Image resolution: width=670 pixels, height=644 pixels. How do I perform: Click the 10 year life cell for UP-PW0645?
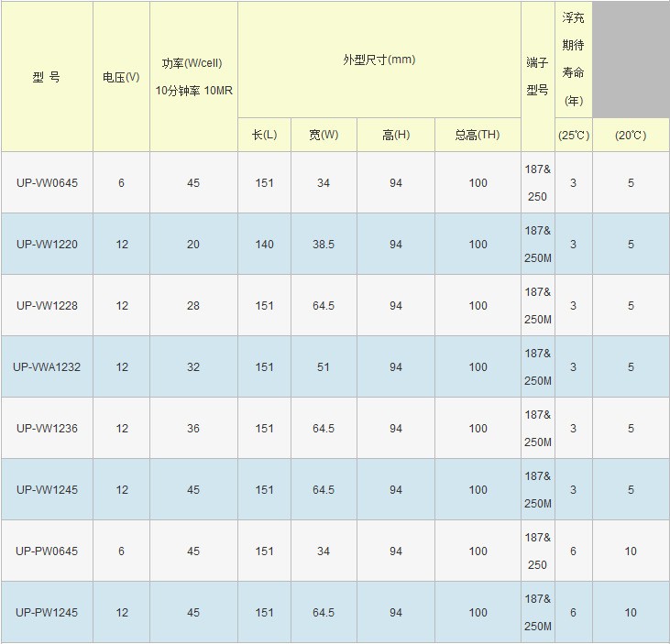point(631,551)
